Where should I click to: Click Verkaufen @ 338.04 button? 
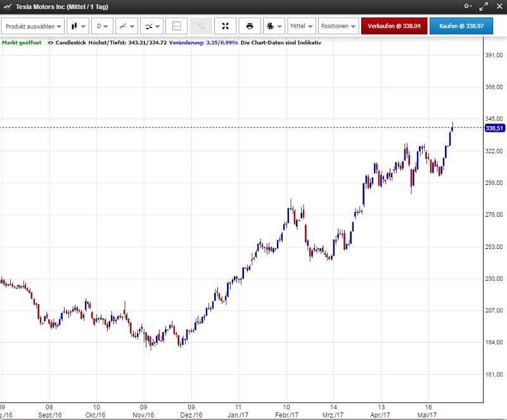tap(394, 27)
